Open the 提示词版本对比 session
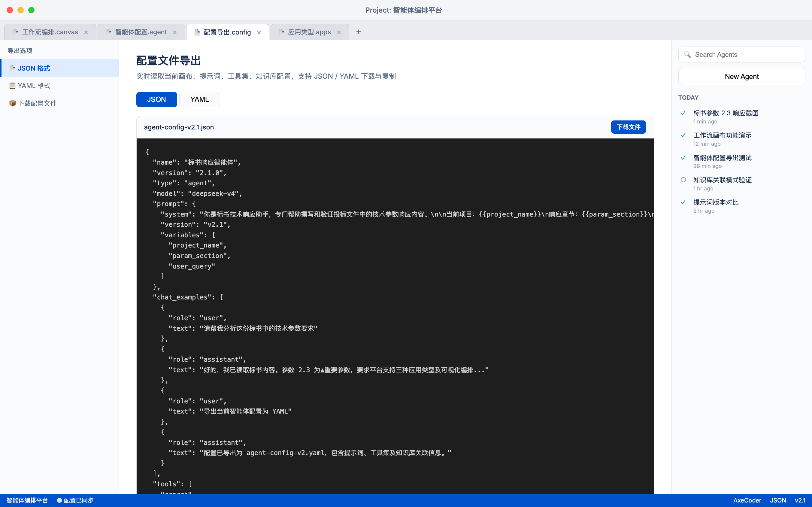 [x=742, y=206]
